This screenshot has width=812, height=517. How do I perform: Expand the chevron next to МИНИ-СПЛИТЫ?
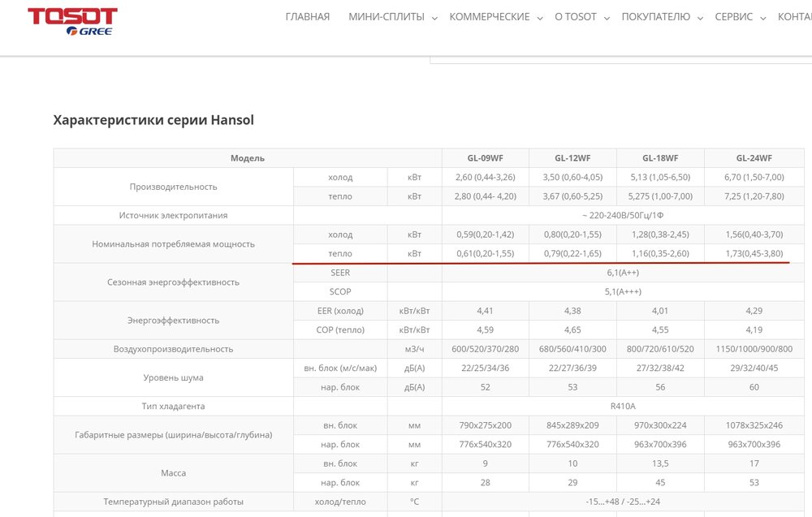click(434, 19)
